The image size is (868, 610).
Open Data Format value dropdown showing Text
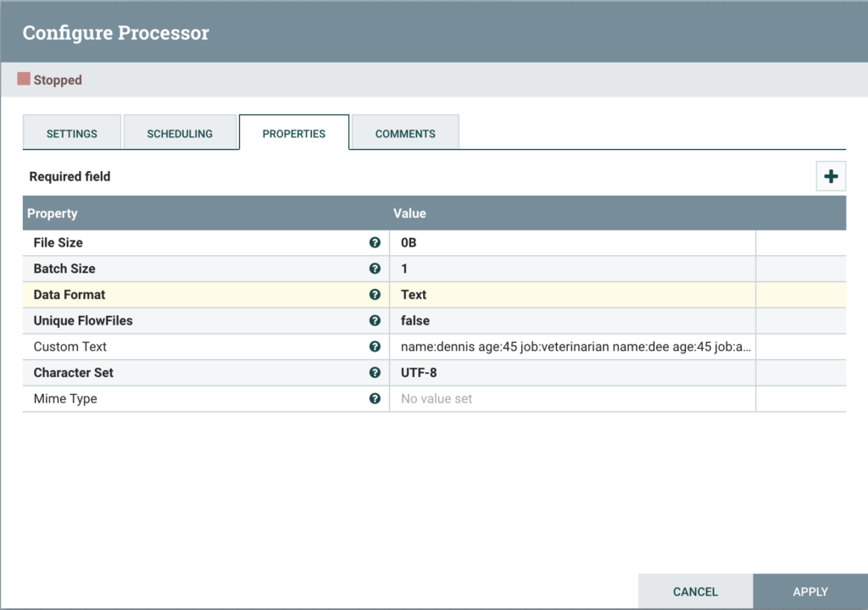(572, 295)
